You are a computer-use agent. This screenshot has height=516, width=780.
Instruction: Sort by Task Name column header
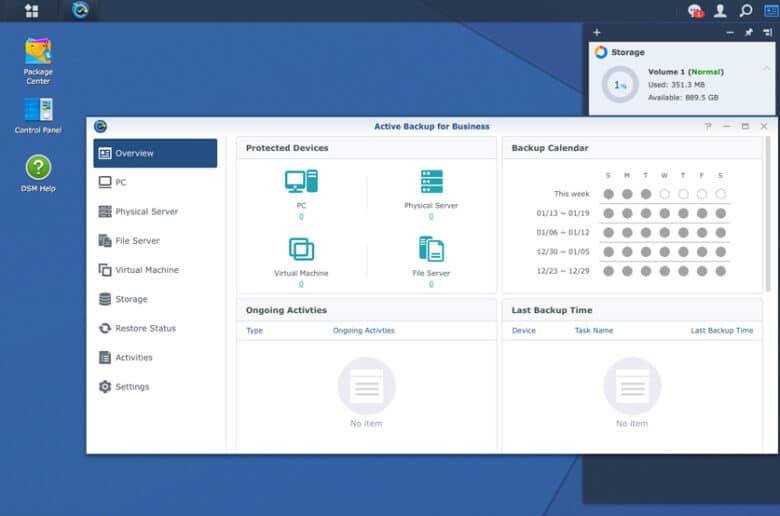594,330
